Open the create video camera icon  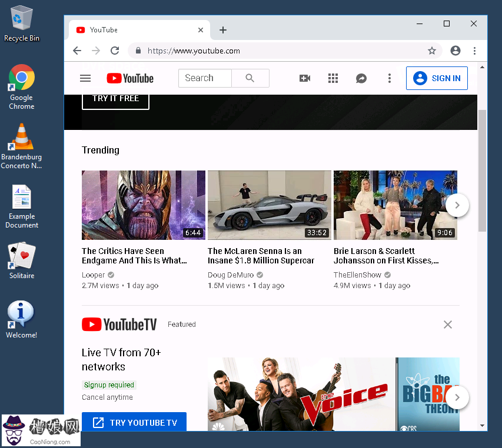pyautogui.click(x=305, y=78)
